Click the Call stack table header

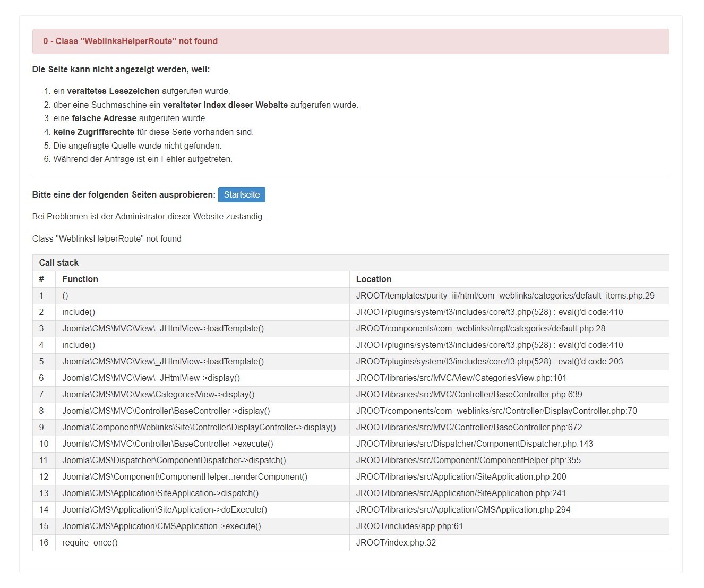pos(59,262)
